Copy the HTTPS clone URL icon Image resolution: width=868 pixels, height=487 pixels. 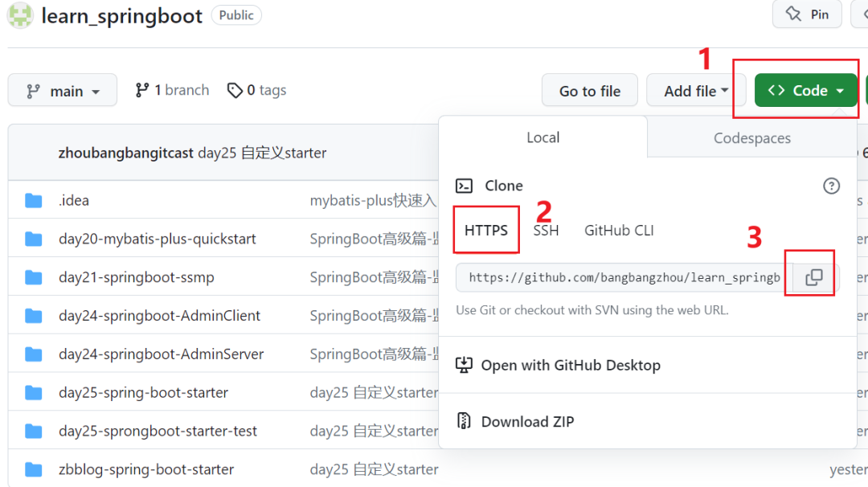coord(814,277)
